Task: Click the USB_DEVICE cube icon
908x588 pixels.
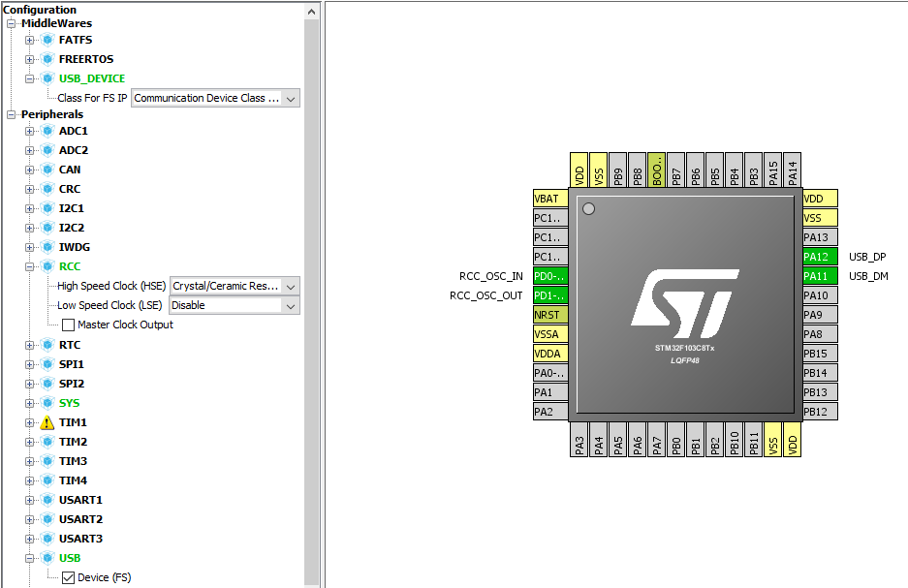Action: point(48,78)
